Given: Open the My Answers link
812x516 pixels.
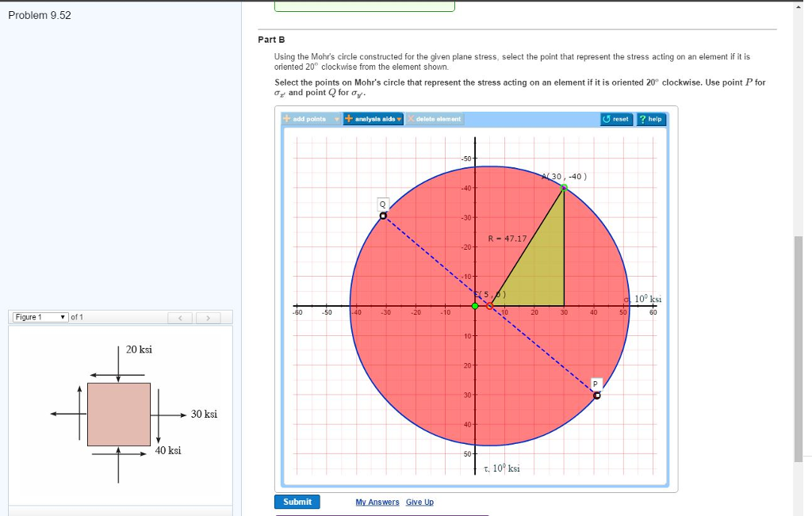Looking at the screenshot, I should [x=377, y=502].
